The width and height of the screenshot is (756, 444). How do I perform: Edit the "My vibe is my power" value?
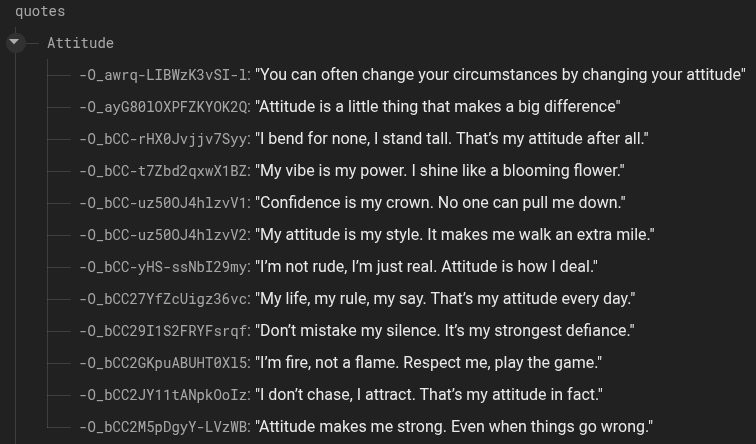pos(440,171)
